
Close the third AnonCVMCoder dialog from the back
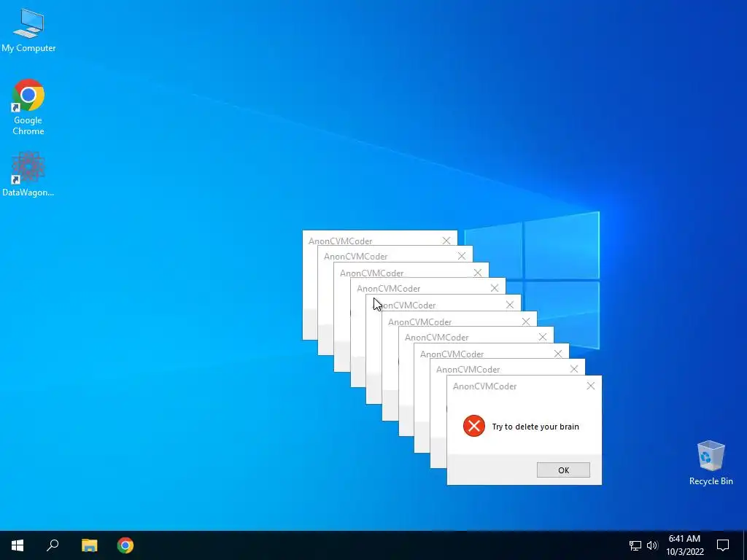point(478,273)
